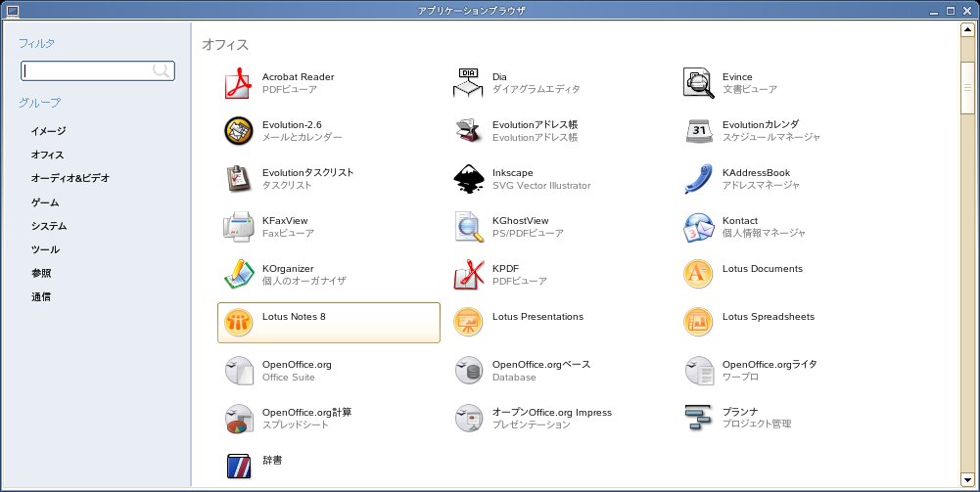Click the メールとカレンダー description

tap(302, 137)
